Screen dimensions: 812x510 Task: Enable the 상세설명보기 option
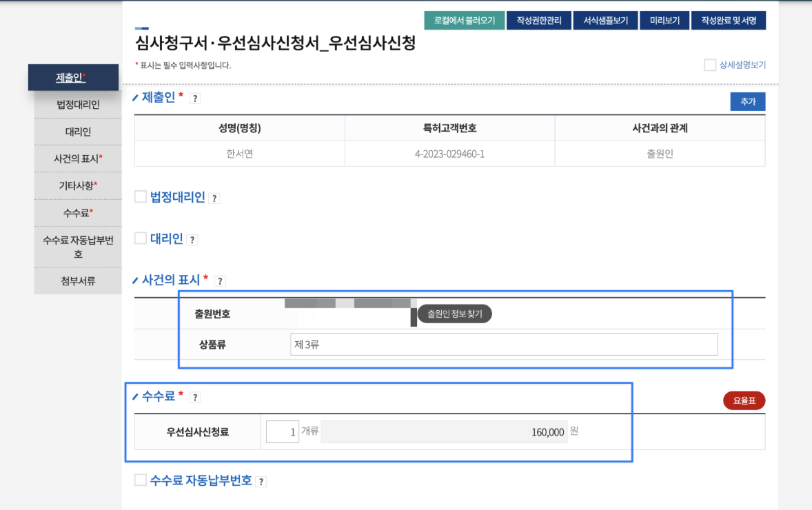coord(709,64)
